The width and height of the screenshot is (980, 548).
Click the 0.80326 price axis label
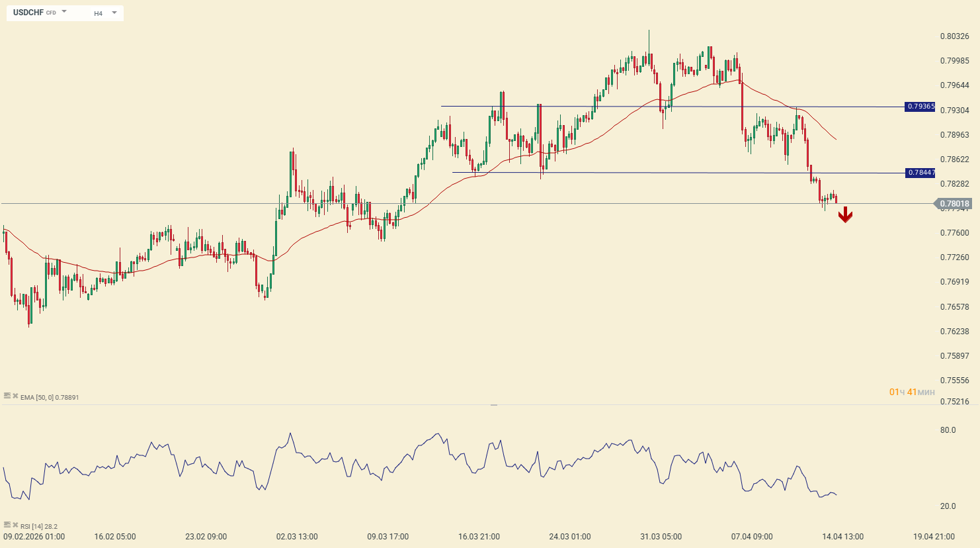pyautogui.click(x=954, y=36)
